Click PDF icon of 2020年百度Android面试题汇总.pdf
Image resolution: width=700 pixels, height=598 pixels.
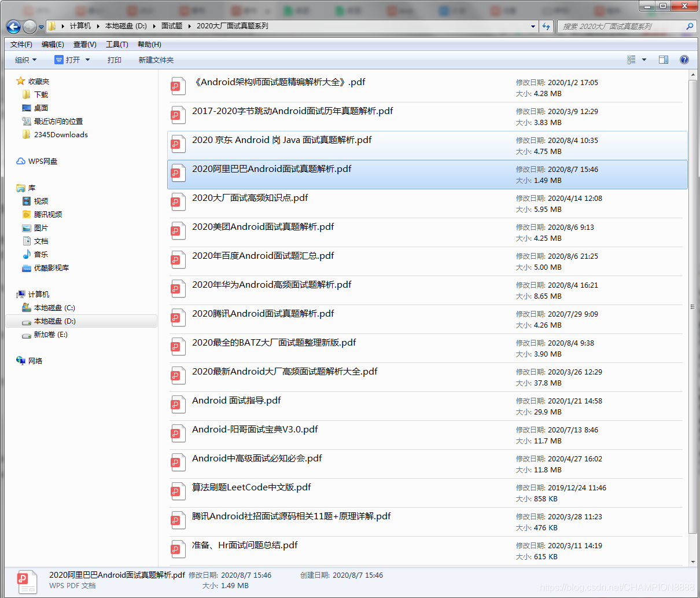(x=178, y=259)
